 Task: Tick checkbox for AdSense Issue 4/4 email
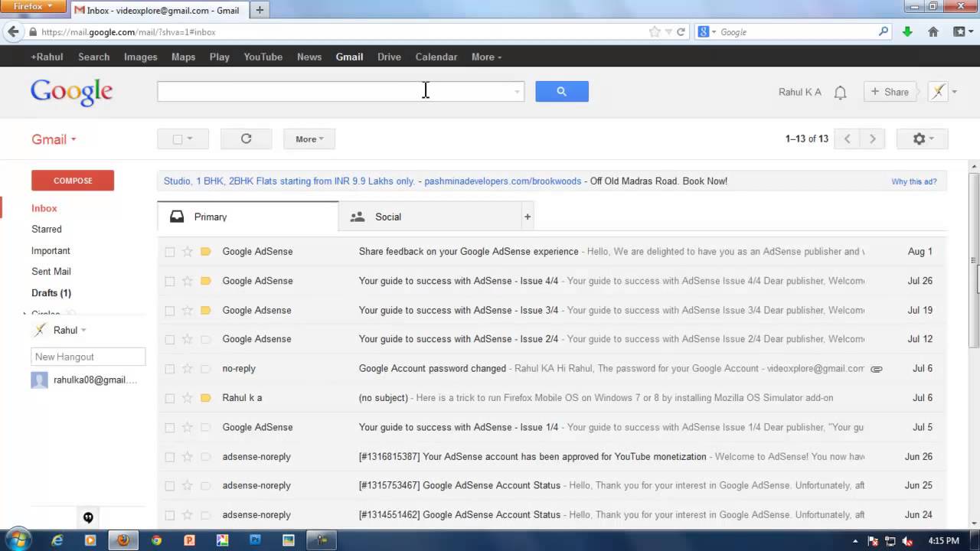click(x=170, y=281)
